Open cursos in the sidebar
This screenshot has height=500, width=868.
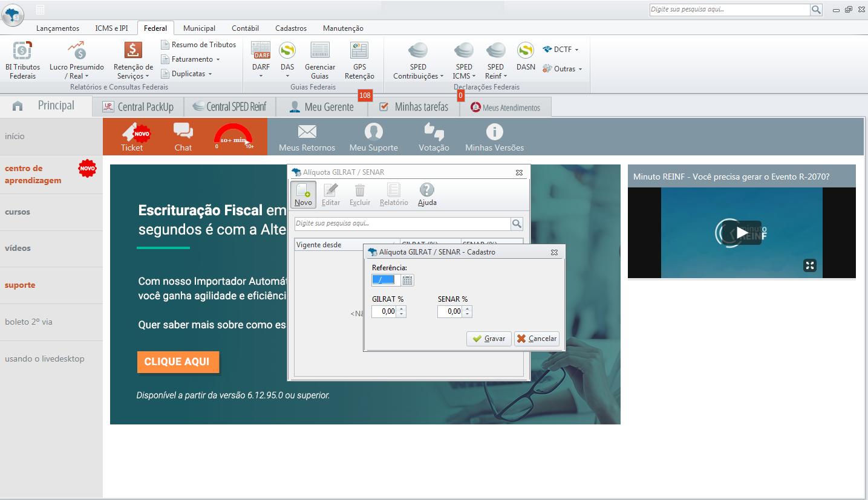pos(18,212)
